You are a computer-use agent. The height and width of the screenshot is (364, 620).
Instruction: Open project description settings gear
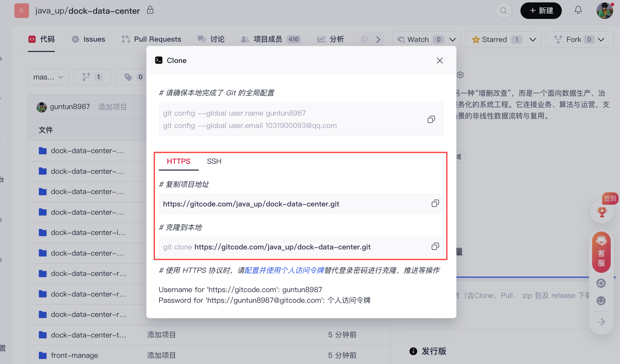(x=461, y=75)
